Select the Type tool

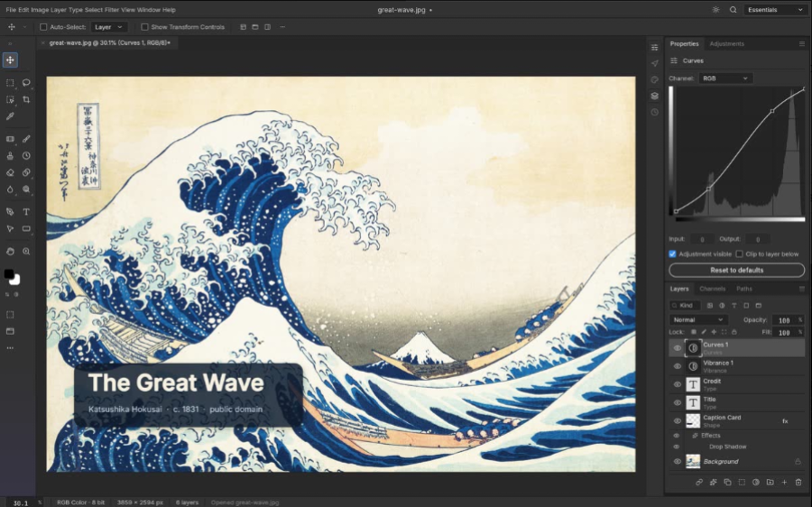click(26, 212)
